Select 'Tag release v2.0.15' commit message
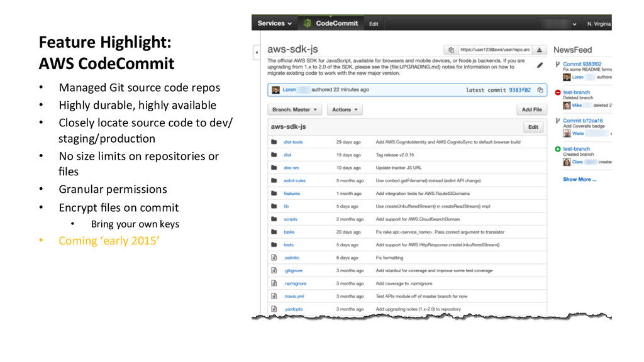This screenshot has width=644, height=362. (395, 155)
